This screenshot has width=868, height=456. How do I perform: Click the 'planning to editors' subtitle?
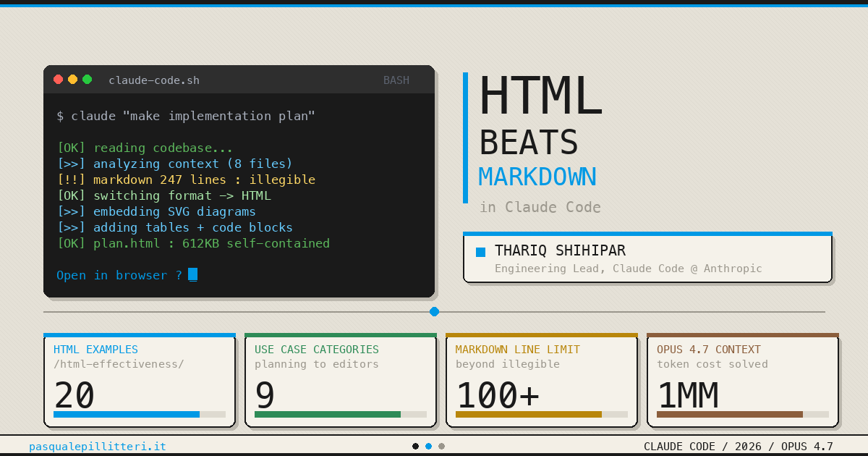point(317,364)
